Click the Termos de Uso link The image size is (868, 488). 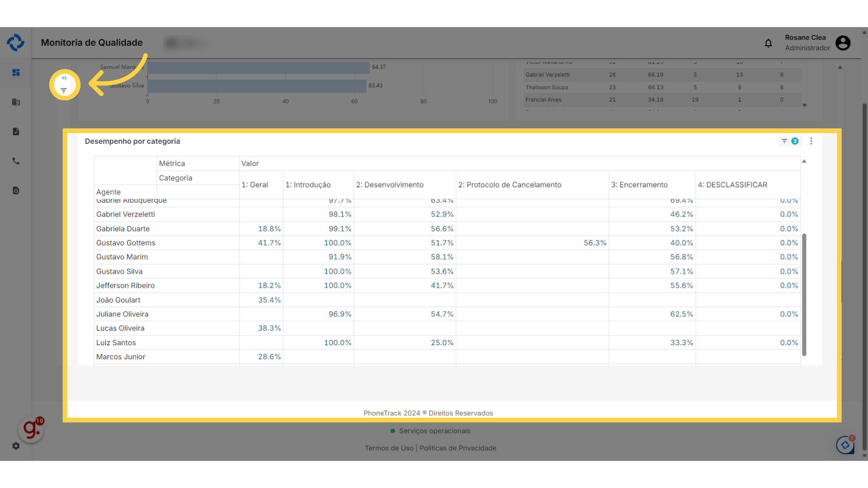pos(389,448)
